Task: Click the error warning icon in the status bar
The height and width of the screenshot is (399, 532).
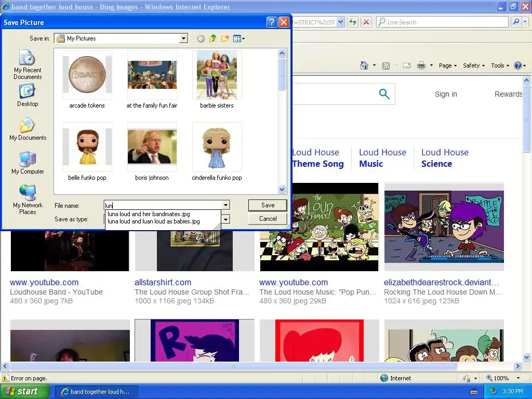Action: (x=5, y=378)
